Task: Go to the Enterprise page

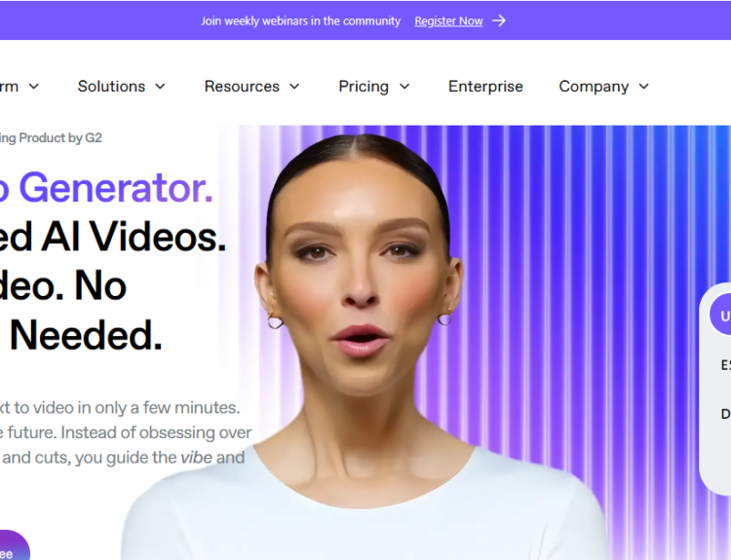Action: pyautogui.click(x=485, y=87)
